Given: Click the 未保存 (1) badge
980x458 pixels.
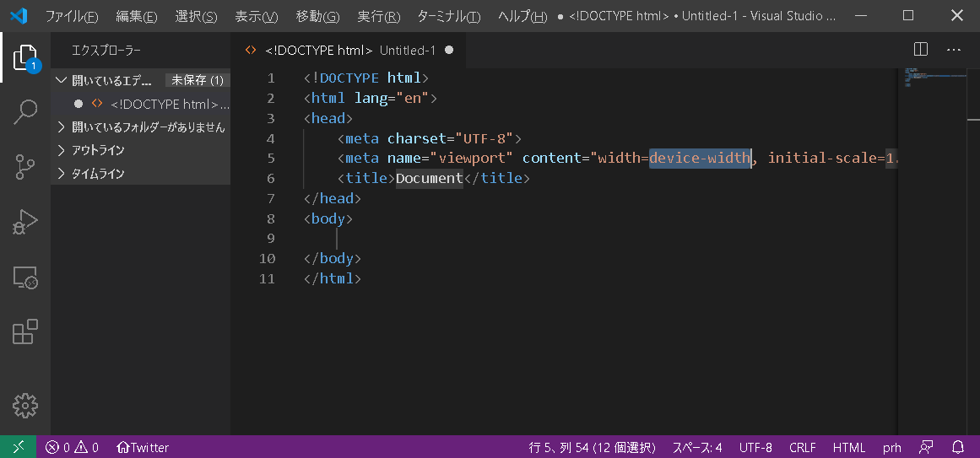Looking at the screenshot, I should point(198,81).
